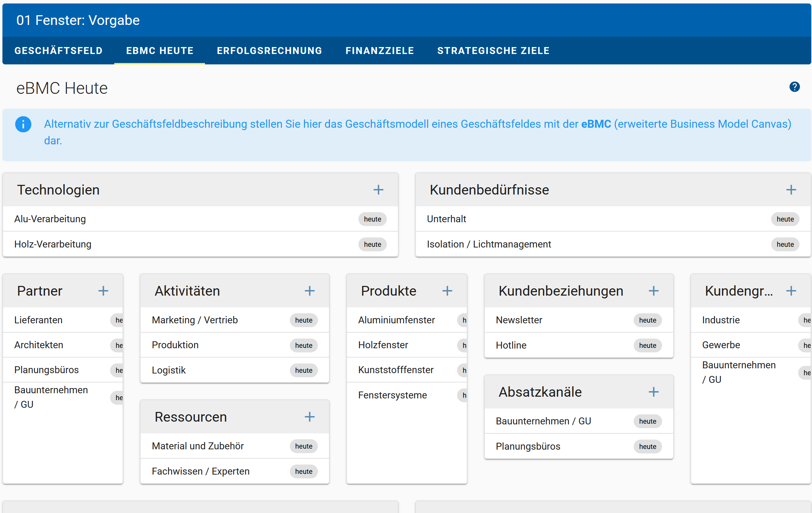
Task: Click heute tag next to Logistik
Action: click(304, 370)
